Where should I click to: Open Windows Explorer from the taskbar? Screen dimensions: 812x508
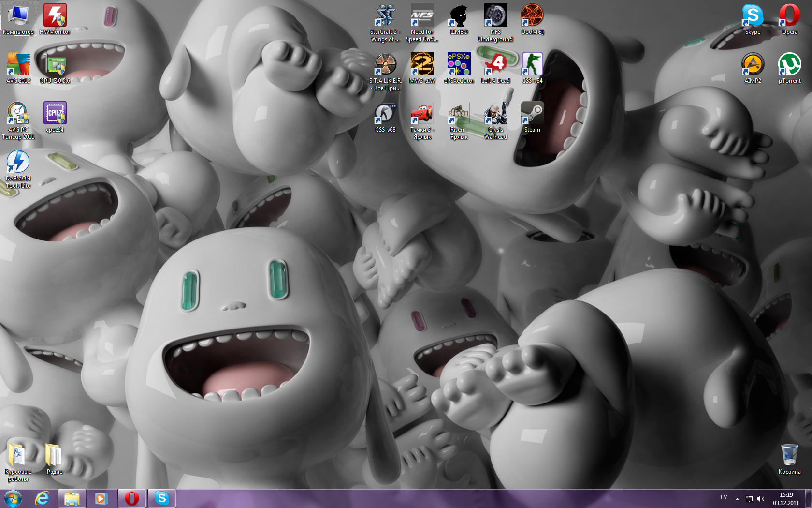72,498
